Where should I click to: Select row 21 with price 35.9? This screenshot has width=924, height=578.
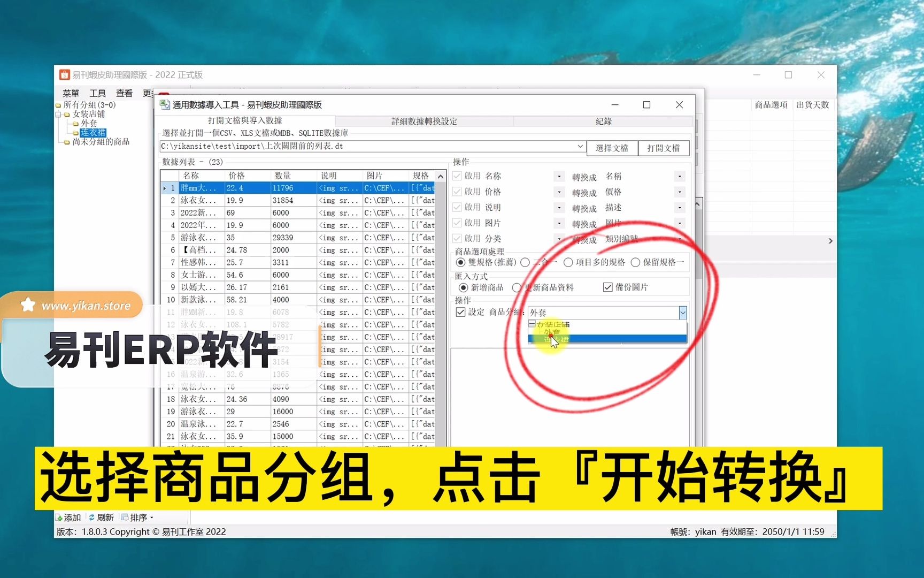tap(298, 436)
